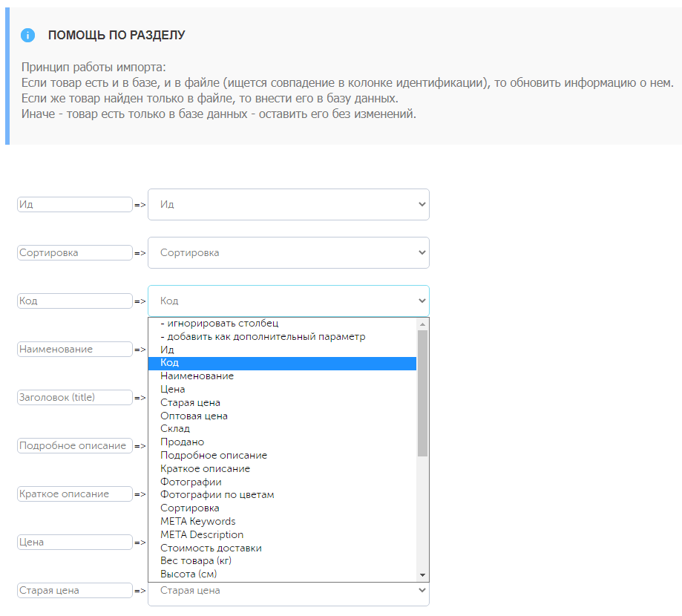Click the dropdown list scroll-up arrow
The height and width of the screenshot is (616, 682).
click(422, 324)
